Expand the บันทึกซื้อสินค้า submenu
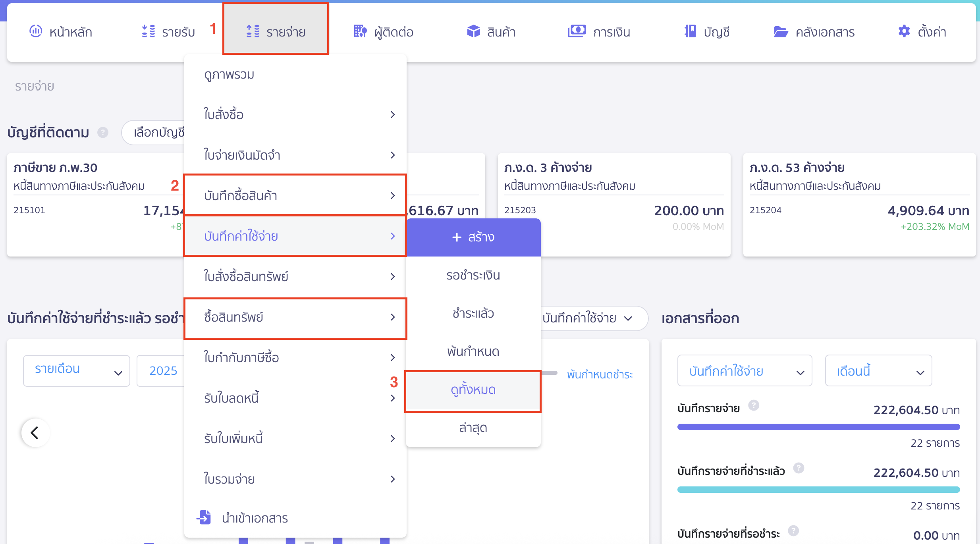The height and width of the screenshot is (544, 980). pos(295,195)
